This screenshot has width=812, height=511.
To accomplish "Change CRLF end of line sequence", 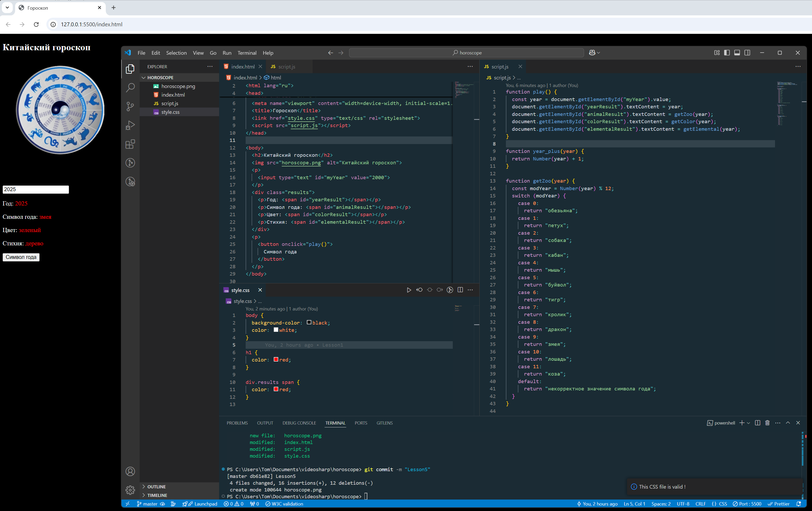I will click(x=701, y=504).
